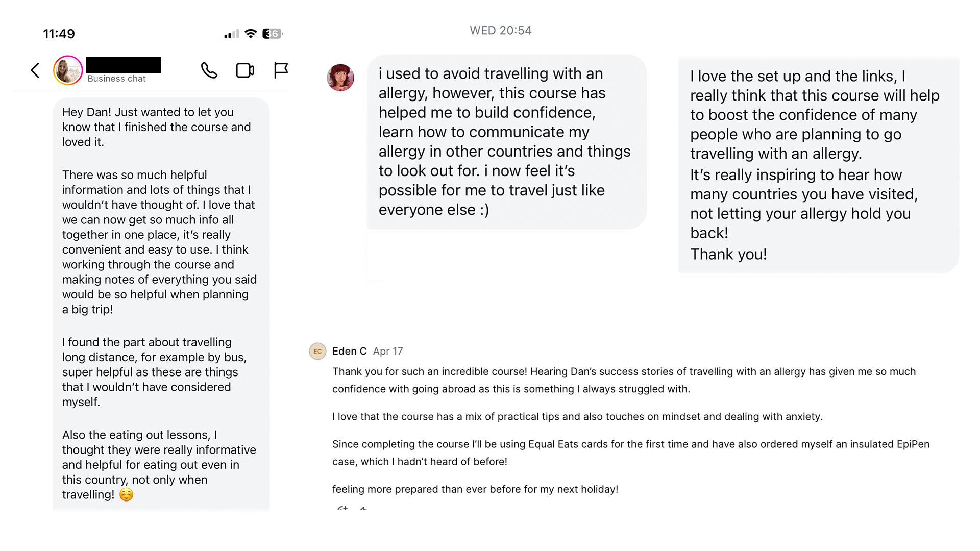Open the pink-ringed profile picture in header
This screenshot has height=551, width=980.
pyautogui.click(x=68, y=70)
